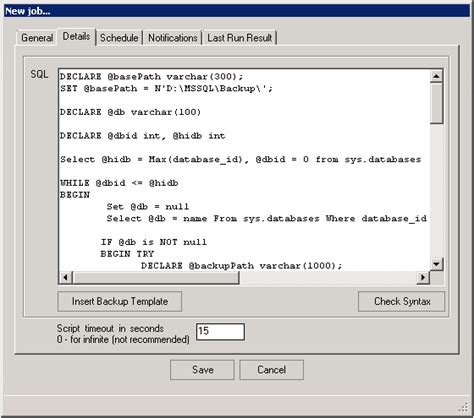Screen dimensions: 474x418
Task: Click the line 'DECLARE @basePath varchar(300);'
Action: pos(151,77)
